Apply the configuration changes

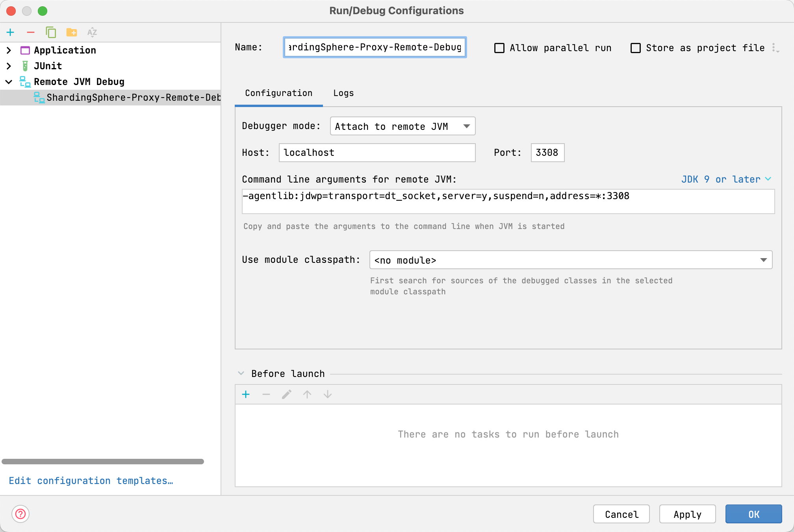687,514
